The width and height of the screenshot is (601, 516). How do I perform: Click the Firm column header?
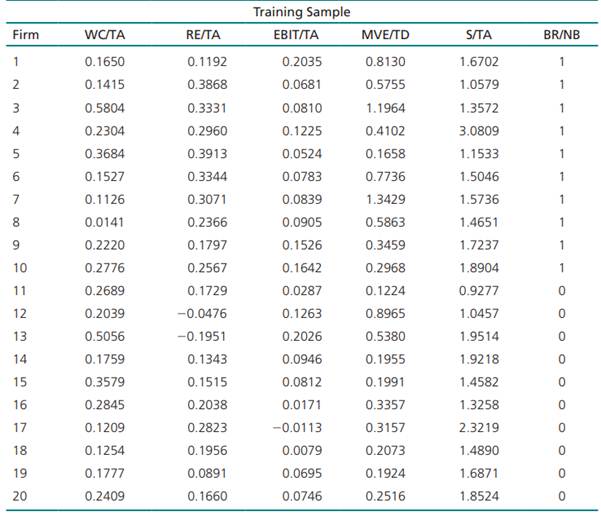[25, 37]
